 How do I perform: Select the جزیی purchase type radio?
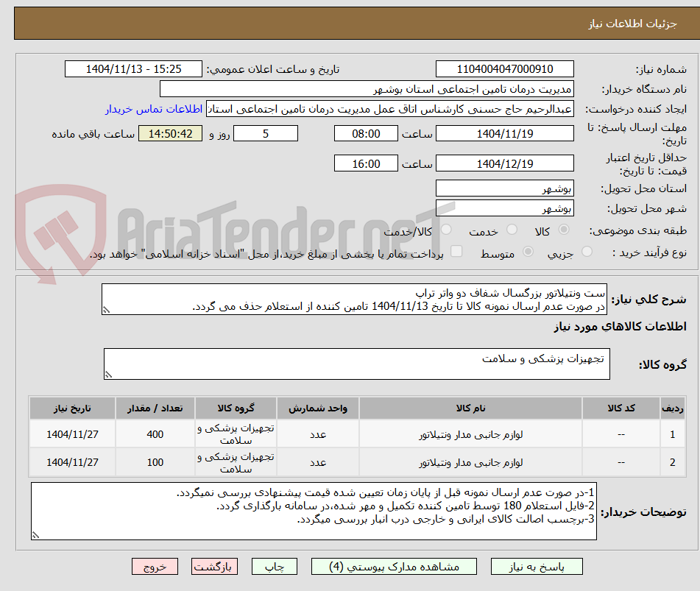point(587,251)
